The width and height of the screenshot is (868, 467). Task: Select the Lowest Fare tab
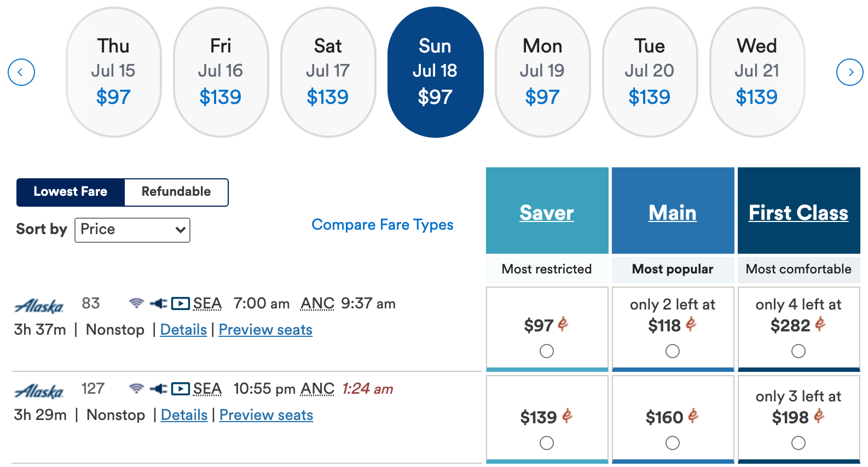point(71,192)
